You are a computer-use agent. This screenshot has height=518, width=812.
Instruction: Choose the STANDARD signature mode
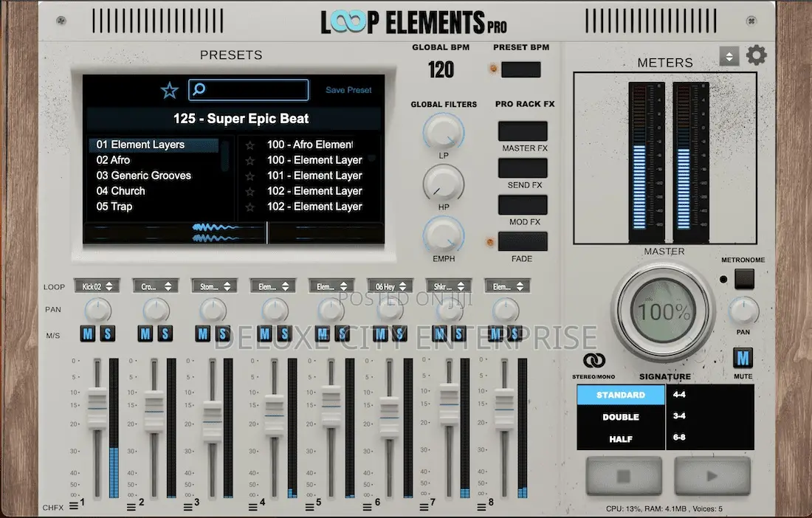pos(621,395)
